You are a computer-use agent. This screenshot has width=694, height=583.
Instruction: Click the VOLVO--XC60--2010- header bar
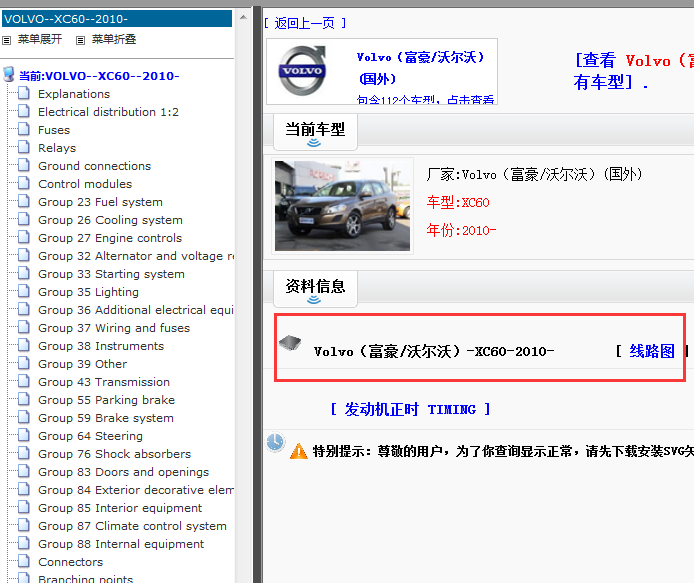(117, 19)
